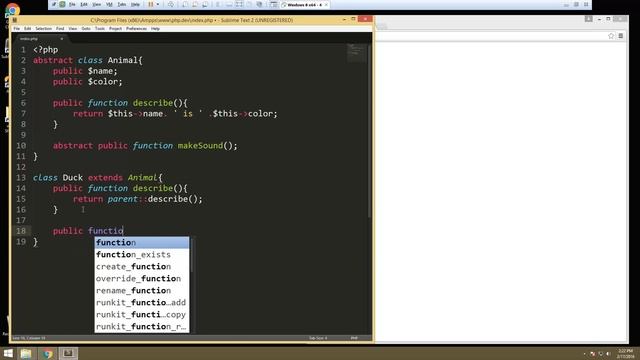This screenshot has height=360, width=640.
Task: Click line number 10 in the gutter
Action: click(21, 146)
